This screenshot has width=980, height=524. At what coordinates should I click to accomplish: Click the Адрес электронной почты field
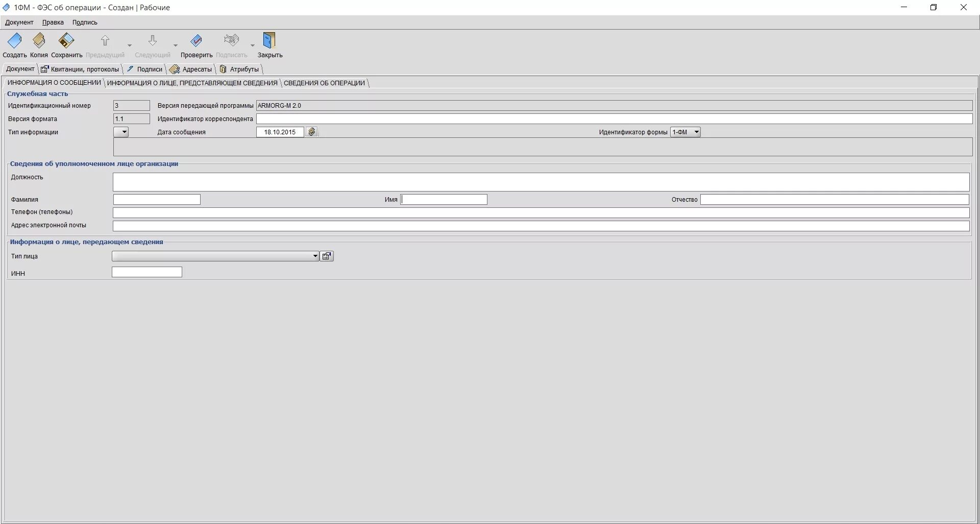(x=541, y=226)
